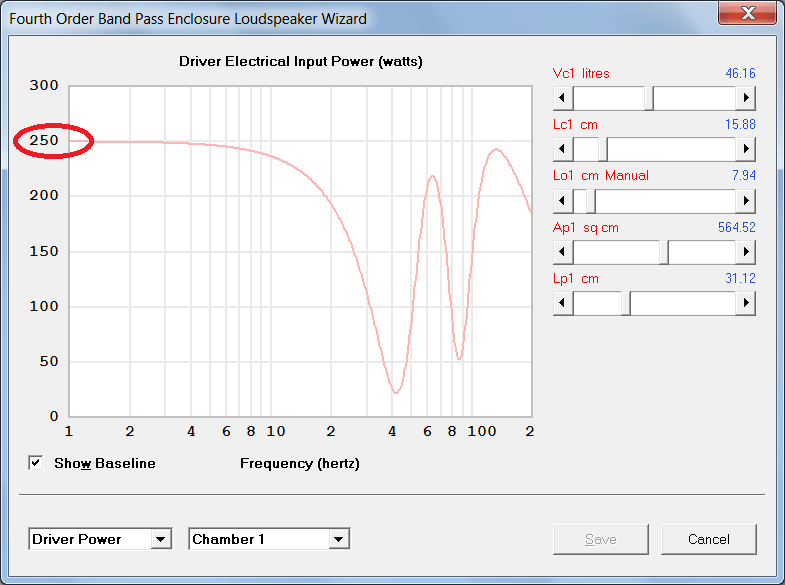Viewport: 785px width, 585px height.
Task: Click the 150 y-axis label
Action: coord(44,251)
